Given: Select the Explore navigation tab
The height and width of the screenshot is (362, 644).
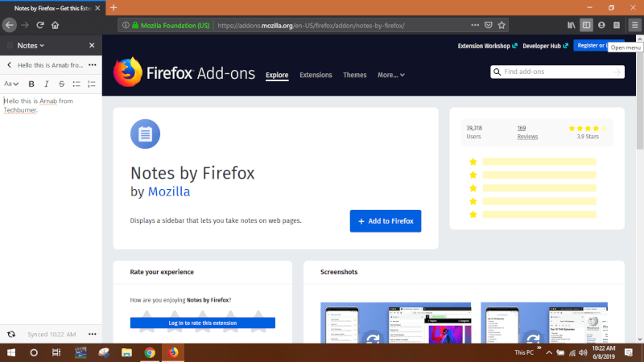Looking at the screenshot, I should [x=277, y=75].
